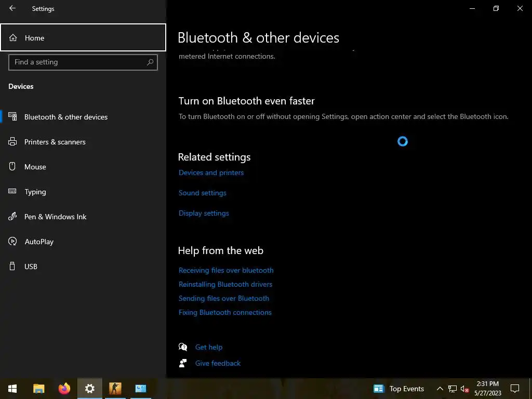Screen dimensions: 532x399
Task: Open Typing settings
Action: [x=83, y=192]
